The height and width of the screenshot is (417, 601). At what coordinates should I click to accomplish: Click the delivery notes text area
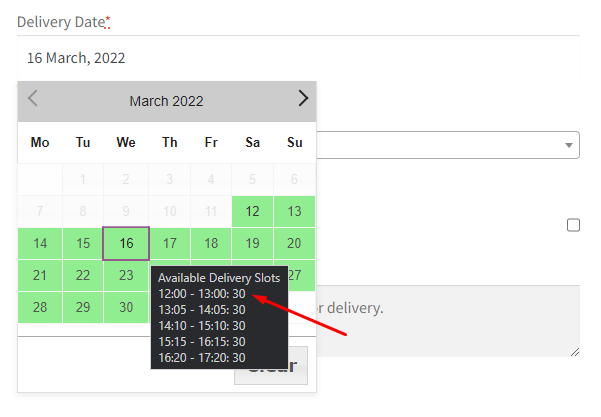click(440, 320)
